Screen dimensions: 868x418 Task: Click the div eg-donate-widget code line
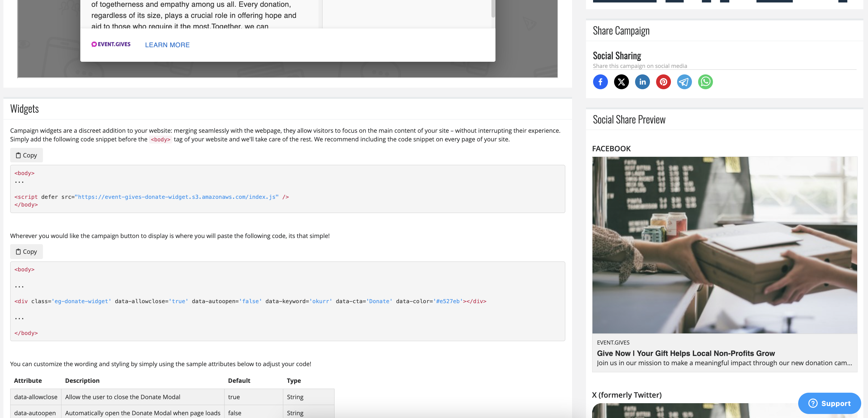click(250, 301)
